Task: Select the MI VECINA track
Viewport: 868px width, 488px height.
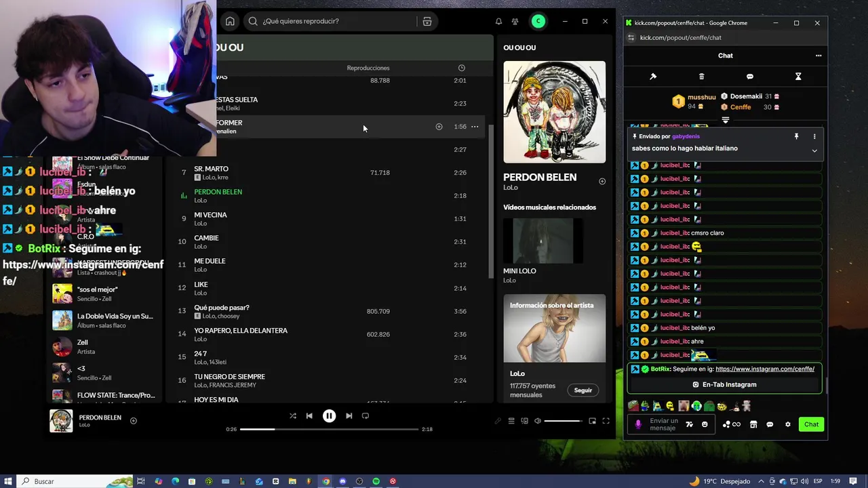Action: pos(330,219)
